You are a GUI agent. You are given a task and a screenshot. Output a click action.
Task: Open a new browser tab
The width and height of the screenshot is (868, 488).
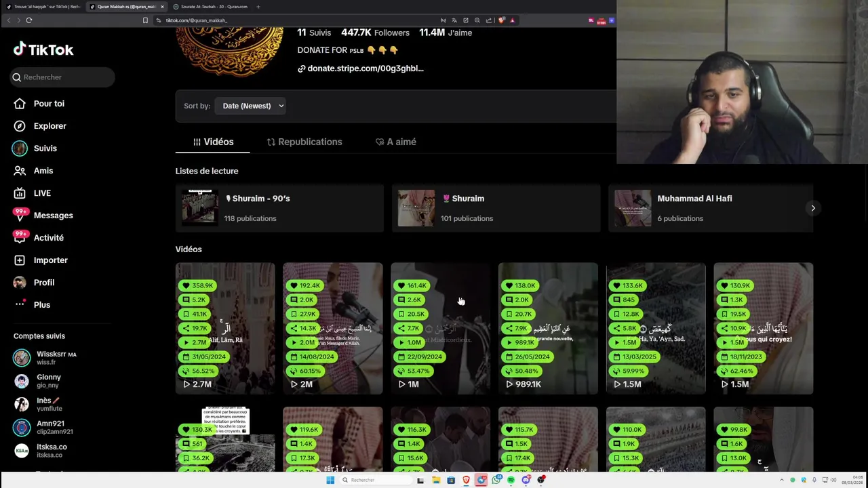[258, 7]
